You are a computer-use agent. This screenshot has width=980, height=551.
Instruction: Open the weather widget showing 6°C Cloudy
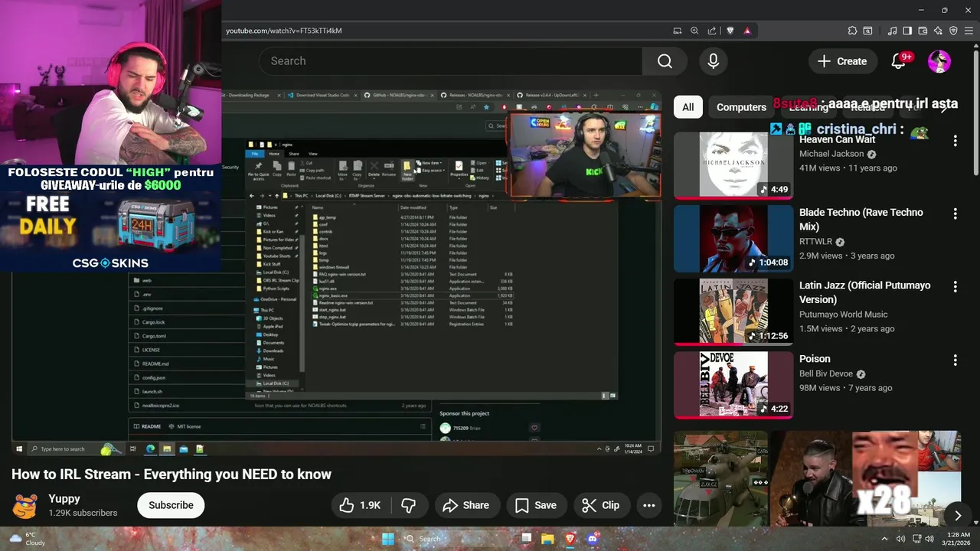click(26, 539)
